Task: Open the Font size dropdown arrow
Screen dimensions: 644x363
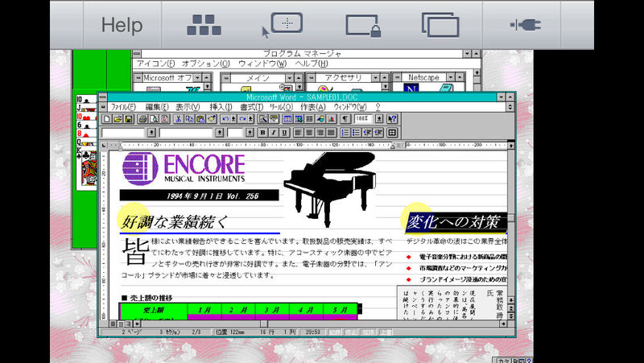Action: point(250,133)
